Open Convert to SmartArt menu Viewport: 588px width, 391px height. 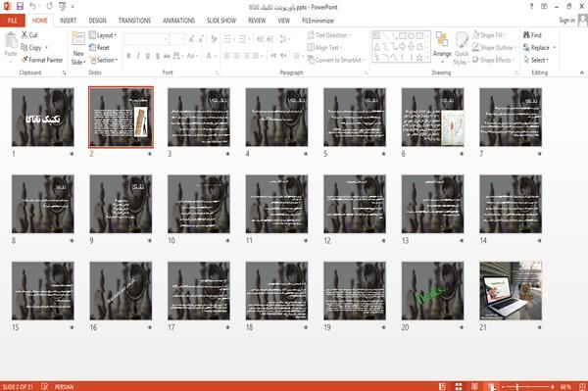pyautogui.click(x=336, y=60)
